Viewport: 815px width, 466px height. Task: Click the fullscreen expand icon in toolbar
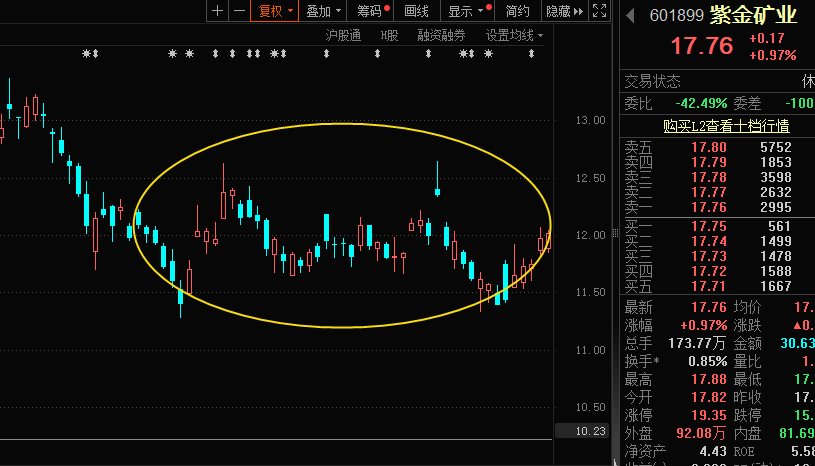click(x=599, y=11)
